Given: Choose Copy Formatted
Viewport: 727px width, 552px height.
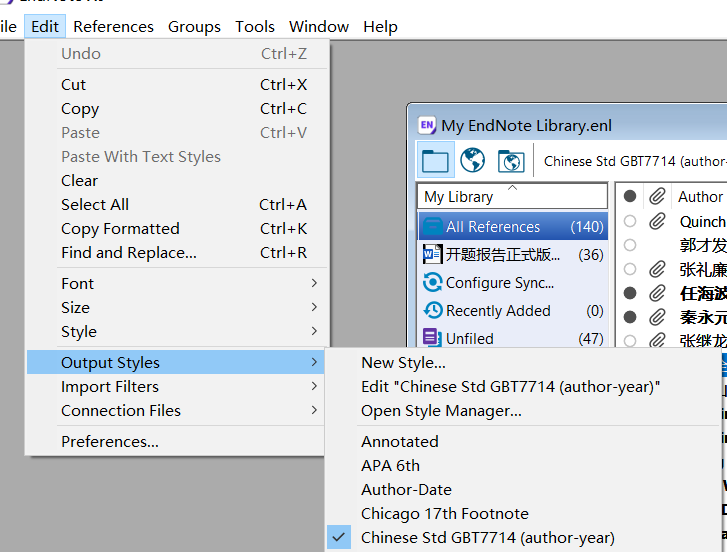Looking at the screenshot, I should pos(177,228).
